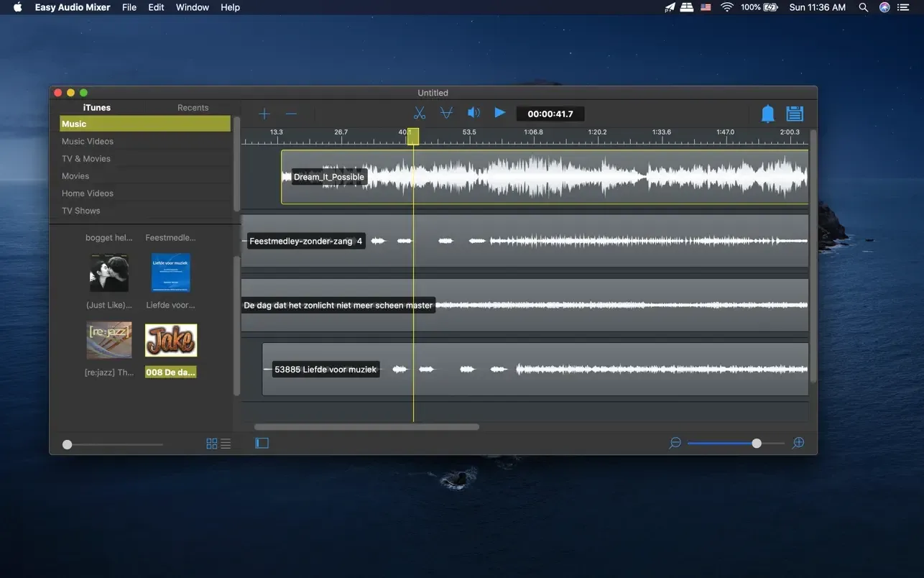Open the Recents media source
Viewport: 924px width, 578px height.
(193, 107)
